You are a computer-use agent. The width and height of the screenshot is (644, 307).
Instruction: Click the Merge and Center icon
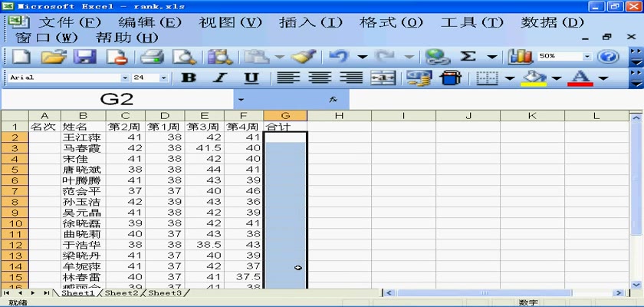coord(383,78)
